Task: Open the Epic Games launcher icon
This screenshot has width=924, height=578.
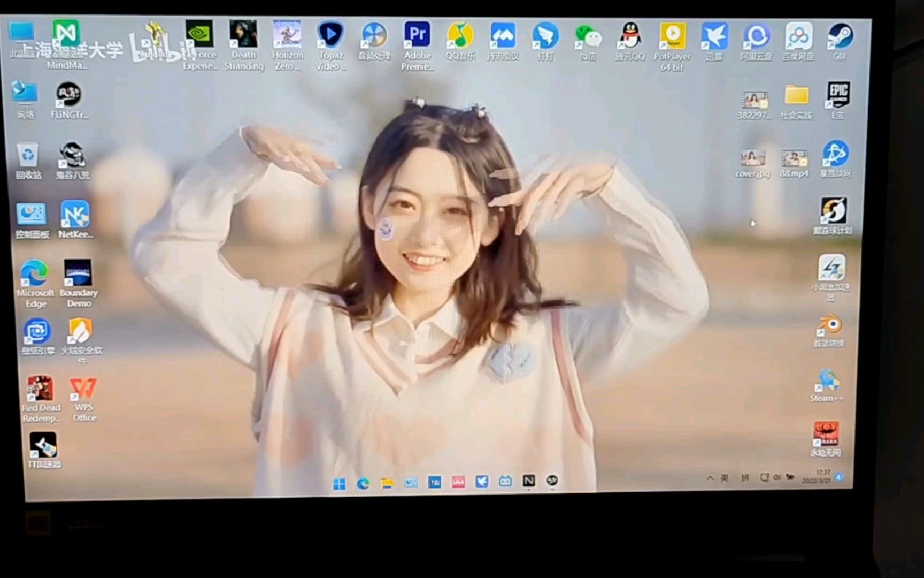Action: [x=838, y=101]
